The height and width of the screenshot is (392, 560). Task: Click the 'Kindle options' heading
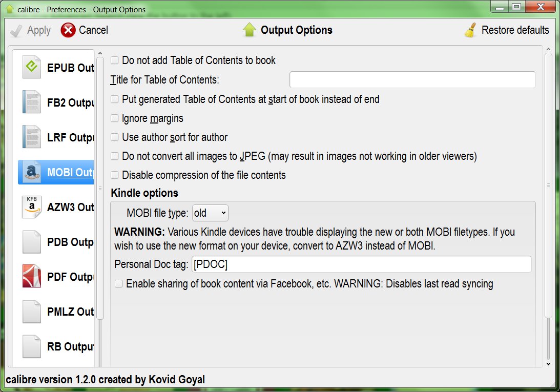144,193
